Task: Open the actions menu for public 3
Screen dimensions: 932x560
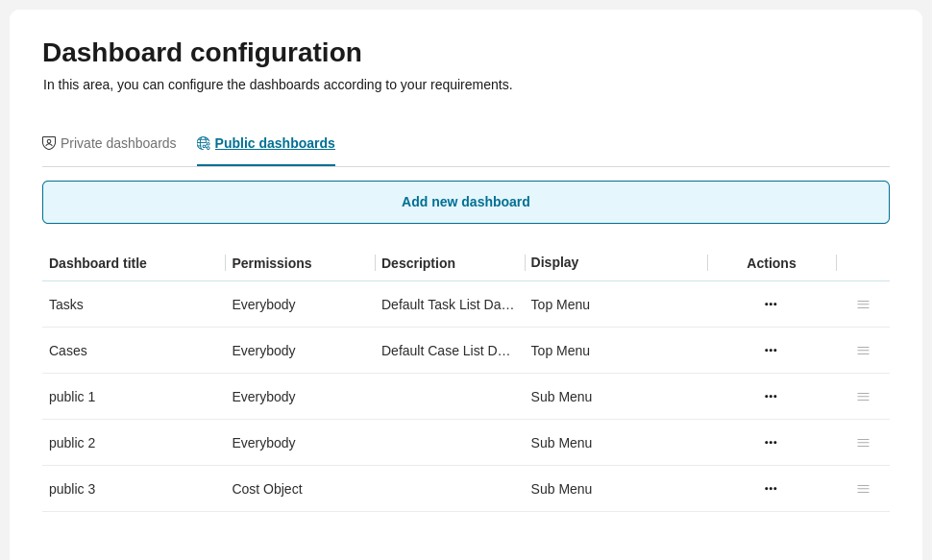Action: [771, 489]
